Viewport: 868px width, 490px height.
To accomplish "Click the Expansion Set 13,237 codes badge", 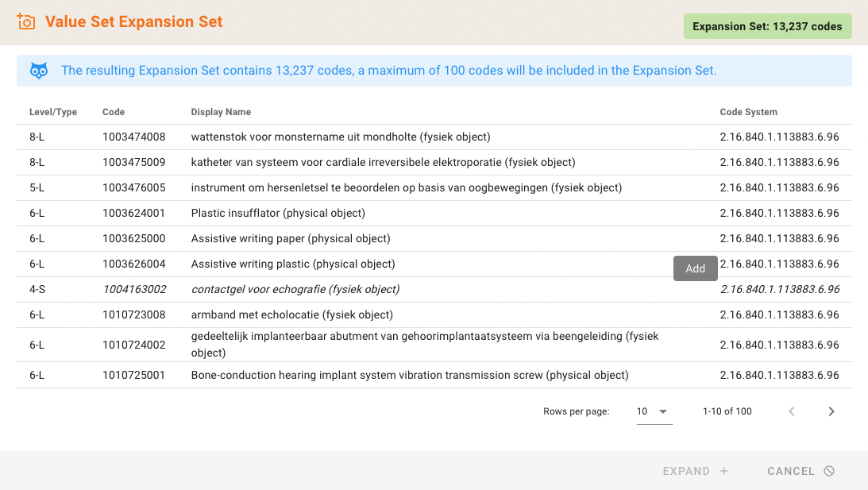I will (767, 26).
